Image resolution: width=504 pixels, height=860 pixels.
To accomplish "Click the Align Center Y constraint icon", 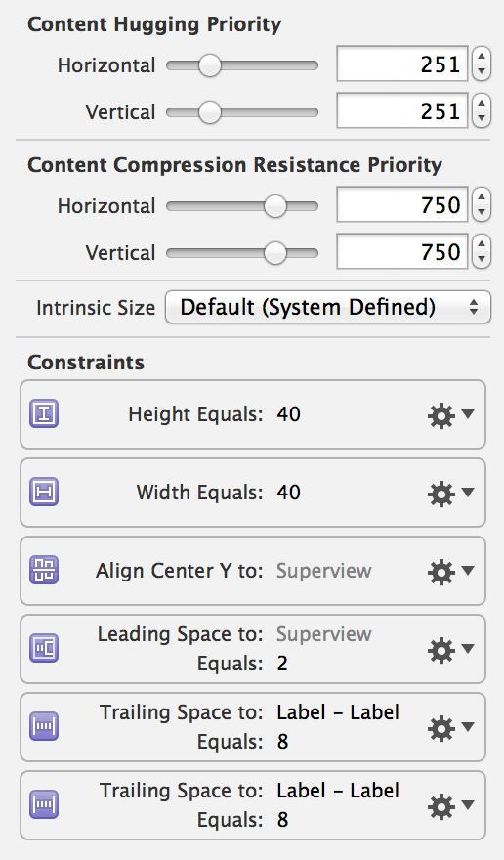I will (44, 570).
